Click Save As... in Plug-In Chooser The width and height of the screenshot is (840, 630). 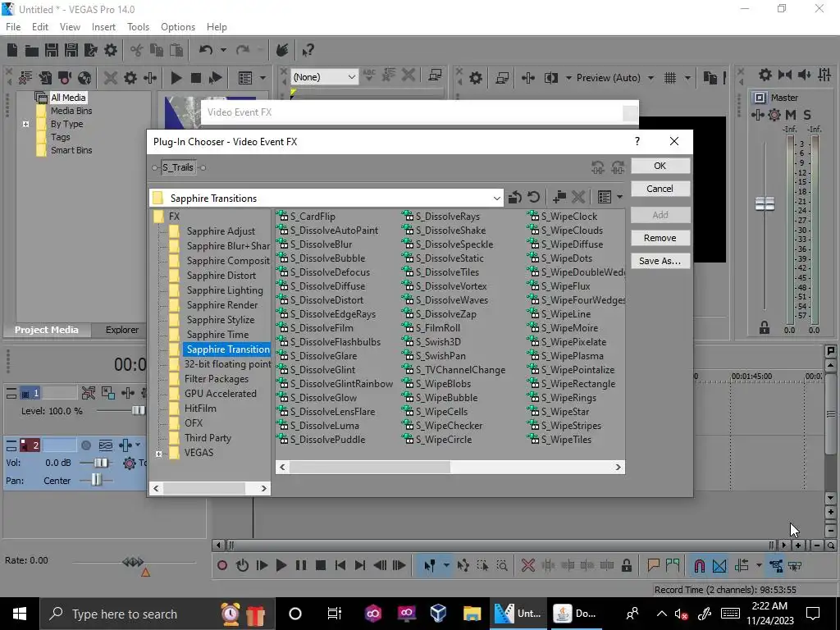(660, 261)
